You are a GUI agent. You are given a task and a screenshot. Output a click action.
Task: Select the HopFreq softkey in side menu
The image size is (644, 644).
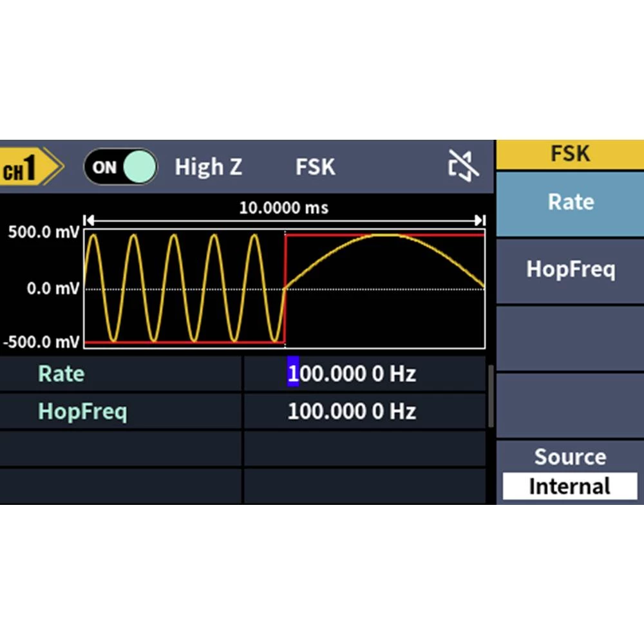click(x=570, y=269)
